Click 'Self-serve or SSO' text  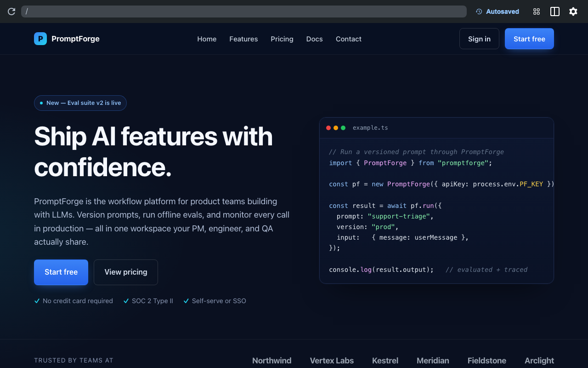point(219,301)
